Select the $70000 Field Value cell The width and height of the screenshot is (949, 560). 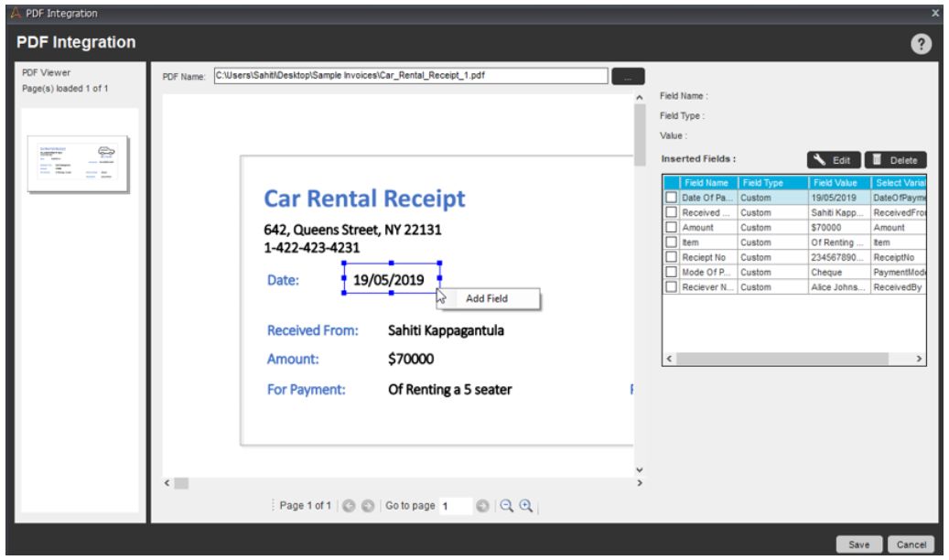click(x=839, y=228)
